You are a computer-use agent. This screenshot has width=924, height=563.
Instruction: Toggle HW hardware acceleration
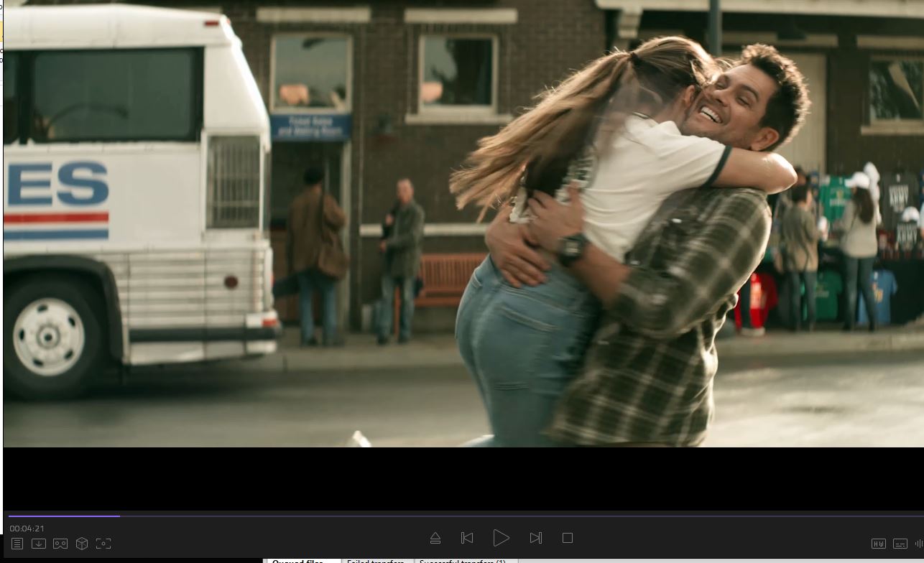[878, 544]
